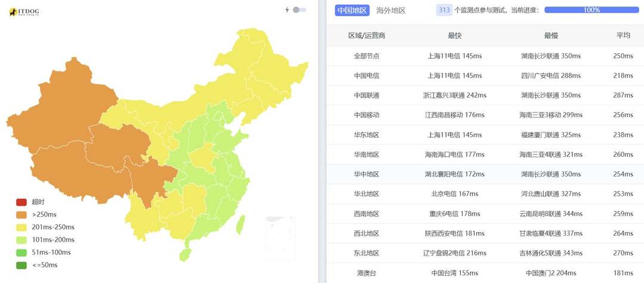
Task: Click Taiwan island on the map
Action: pos(241,225)
